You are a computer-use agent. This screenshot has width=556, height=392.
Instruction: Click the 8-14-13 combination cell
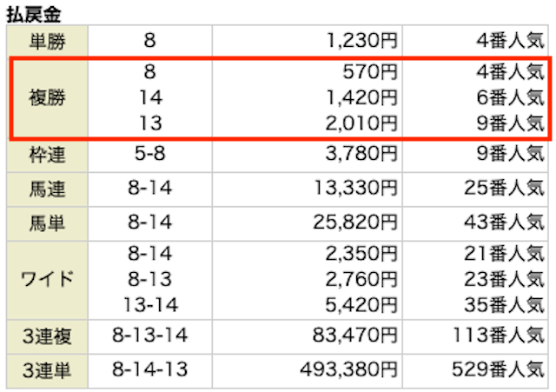click(x=150, y=370)
